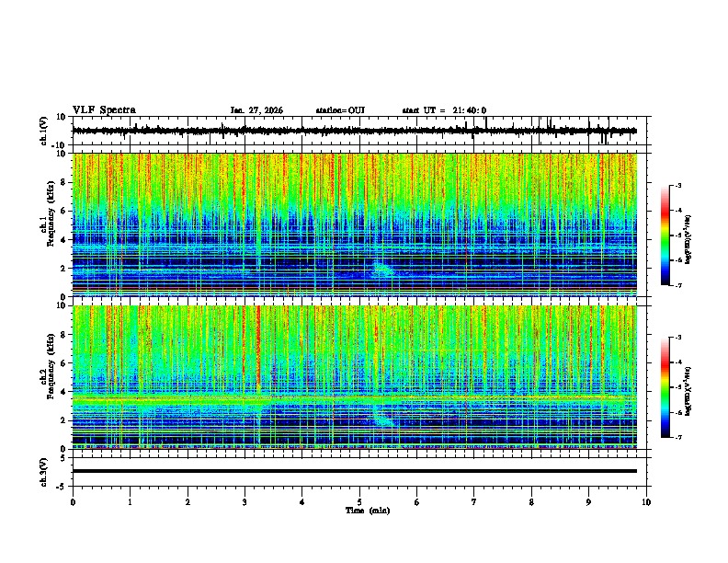Click inside the ch.1 spectrogram plot
Screen dimensions: 728x563
tap(355, 224)
